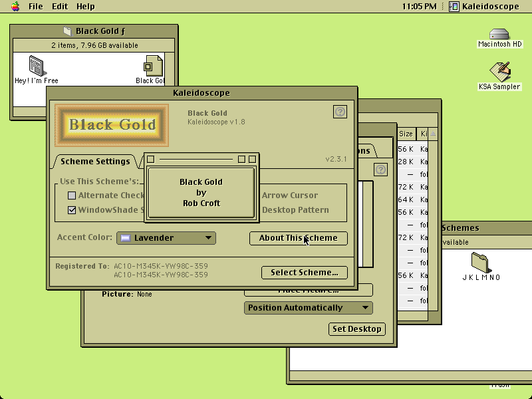Open the Edit menu
The width and height of the screenshot is (532, 399).
[60, 7]
